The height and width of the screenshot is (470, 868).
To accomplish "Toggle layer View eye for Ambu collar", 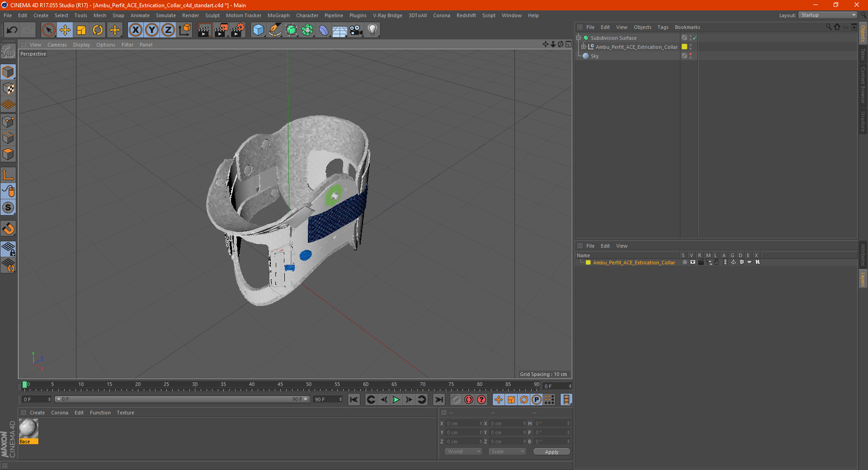I will coord(693,262).
